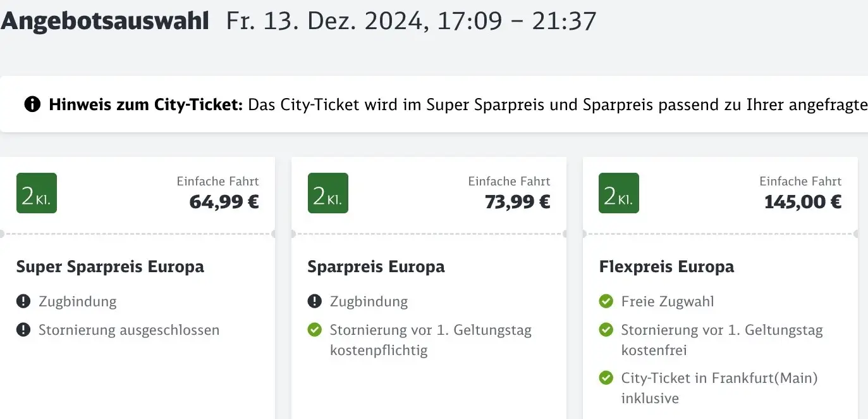This screenshot has width=868, height=419.
Task: Click the green check beside City-Ticket in Frankfurt(Main)
Action: tap(606, 378)
